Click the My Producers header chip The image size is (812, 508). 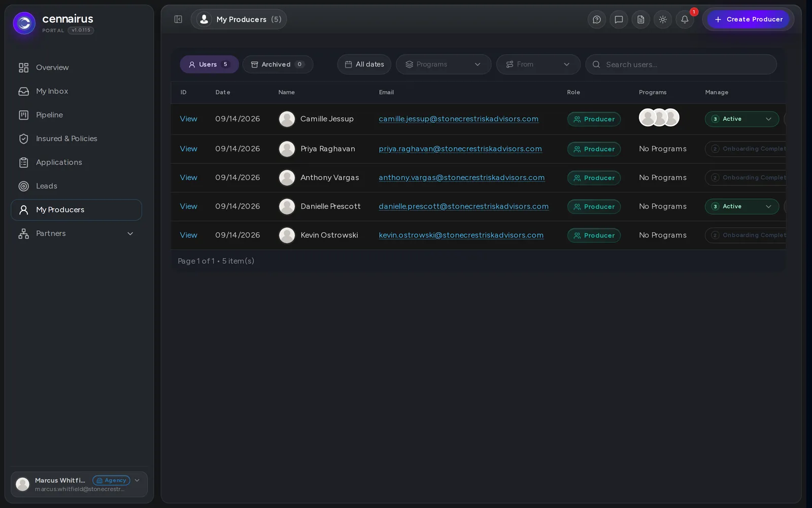(239, 19)
